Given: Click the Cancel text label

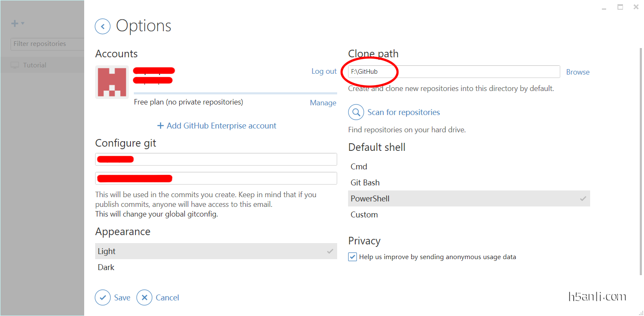Looking at the screenshot, I should (x=168, y=297).
